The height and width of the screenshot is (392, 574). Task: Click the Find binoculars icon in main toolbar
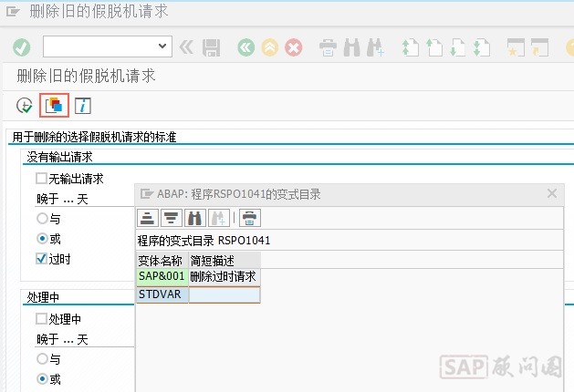point(352,47)
